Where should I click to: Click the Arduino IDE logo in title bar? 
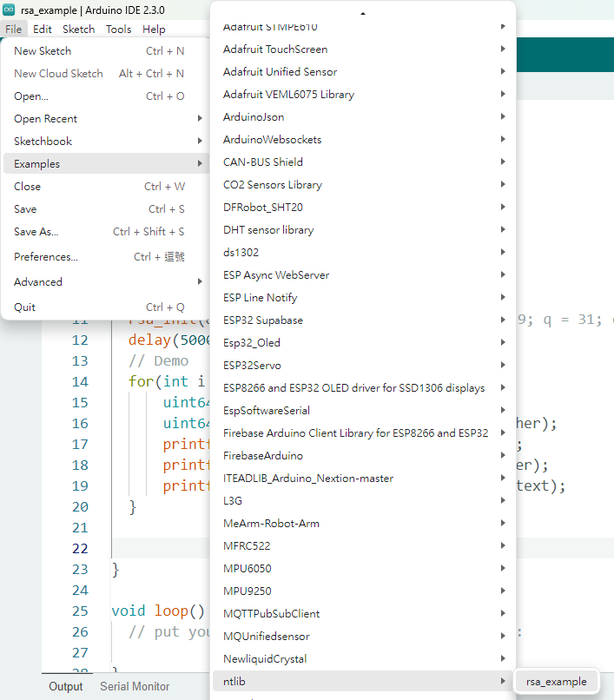pos(9,10)
